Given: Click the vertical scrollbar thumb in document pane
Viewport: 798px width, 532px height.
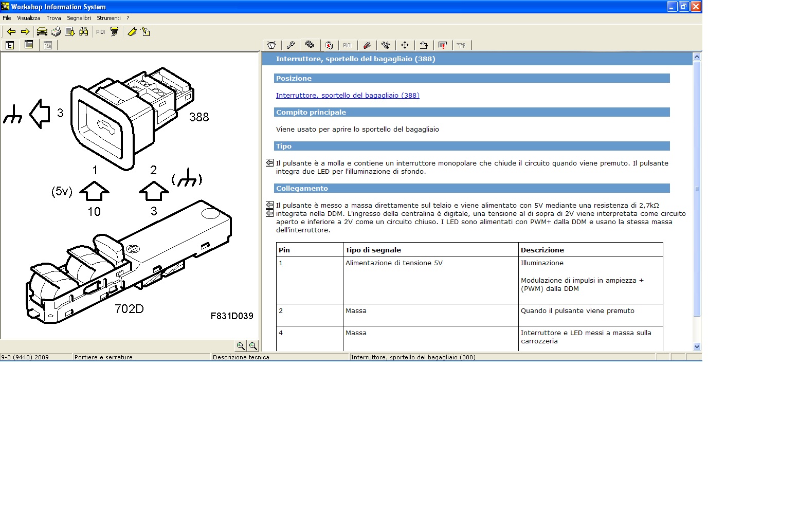Looking at the screenshot, I should point(697,189).
